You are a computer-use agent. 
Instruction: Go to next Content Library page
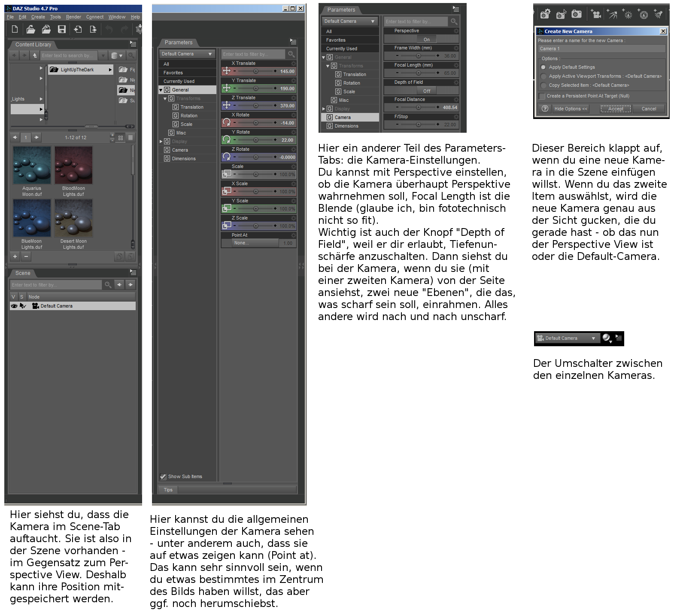(36, 137)
